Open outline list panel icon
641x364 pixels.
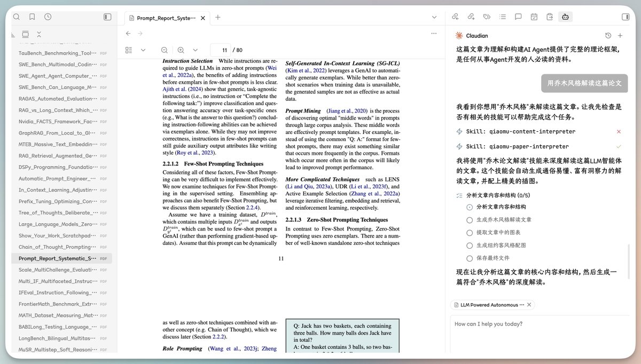[502, 17]
